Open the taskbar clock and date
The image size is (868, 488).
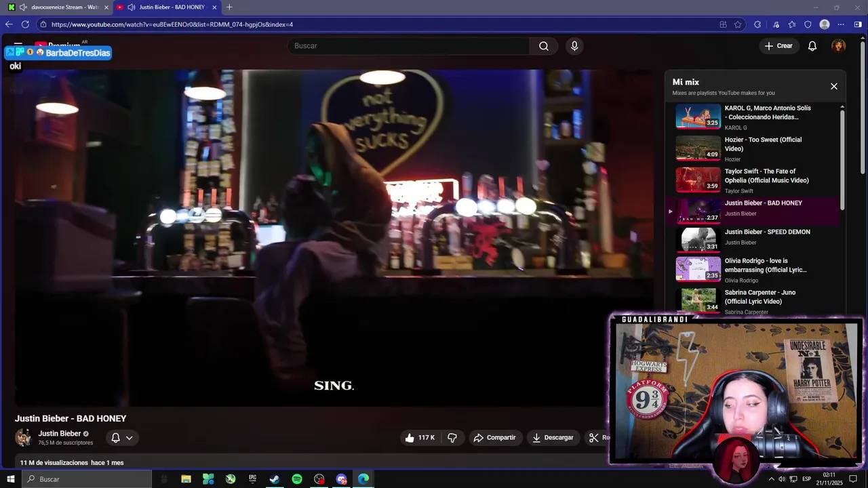point(829,479)
